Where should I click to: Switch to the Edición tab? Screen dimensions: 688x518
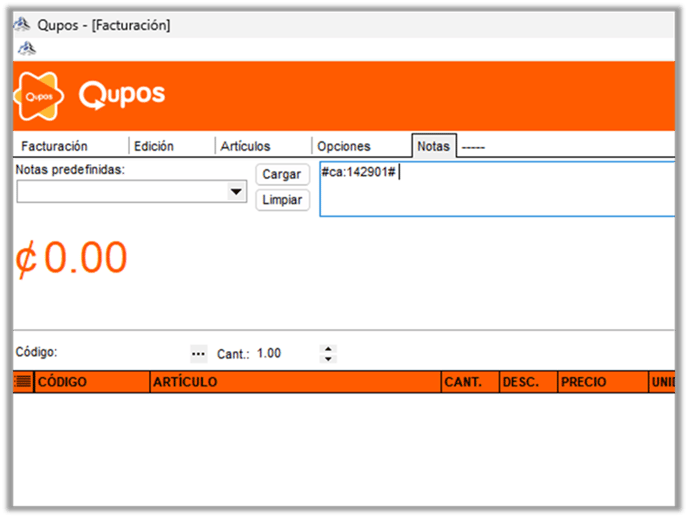click(154, 146)
